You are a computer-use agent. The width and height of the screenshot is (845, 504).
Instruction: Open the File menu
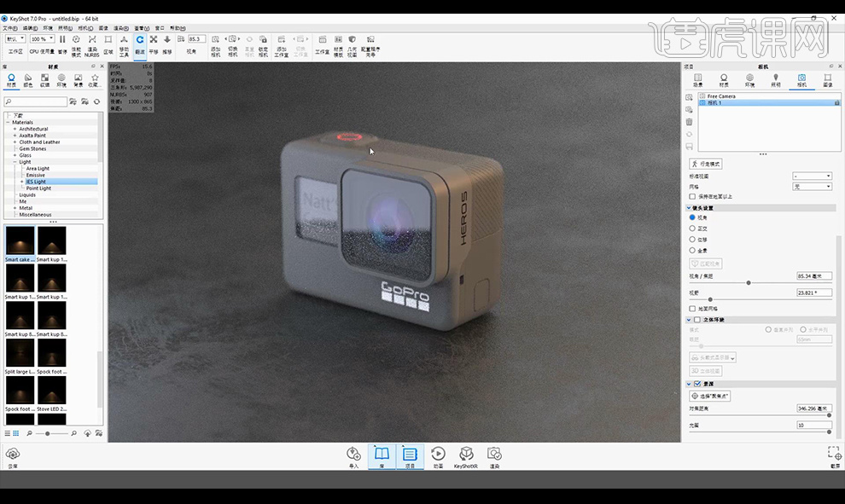pos(9,28)
